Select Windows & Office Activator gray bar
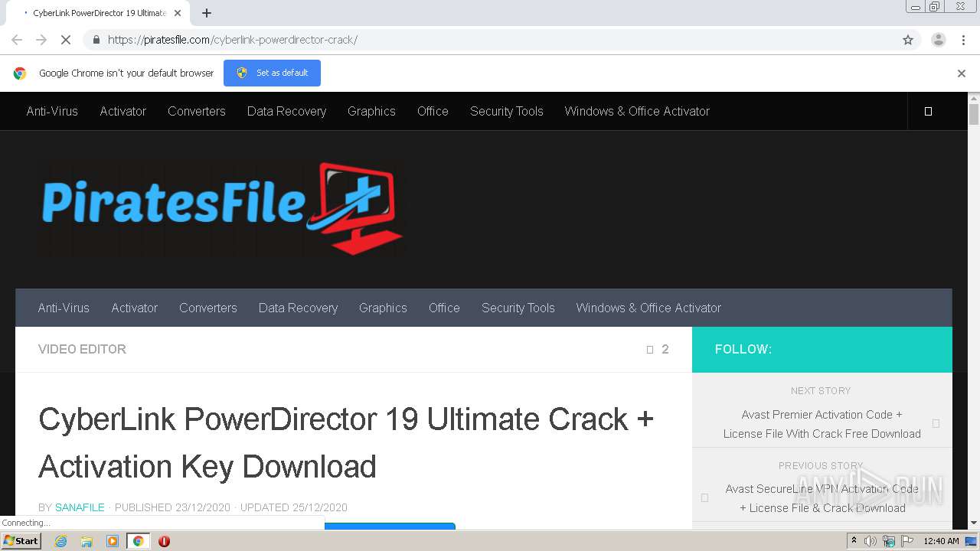Screen dimensions: 980x551 click(x=648, y=308)
